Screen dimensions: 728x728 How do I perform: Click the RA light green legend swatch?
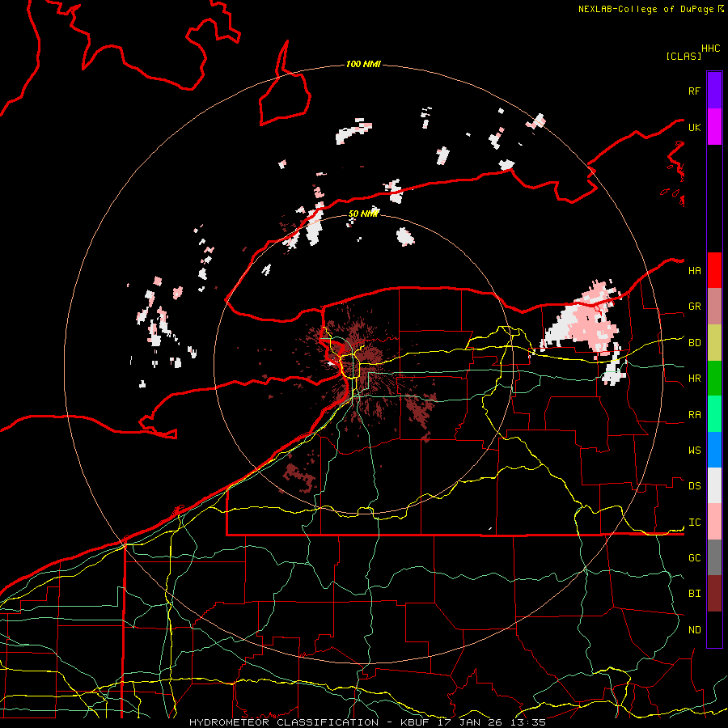click(x=714, y=413)
